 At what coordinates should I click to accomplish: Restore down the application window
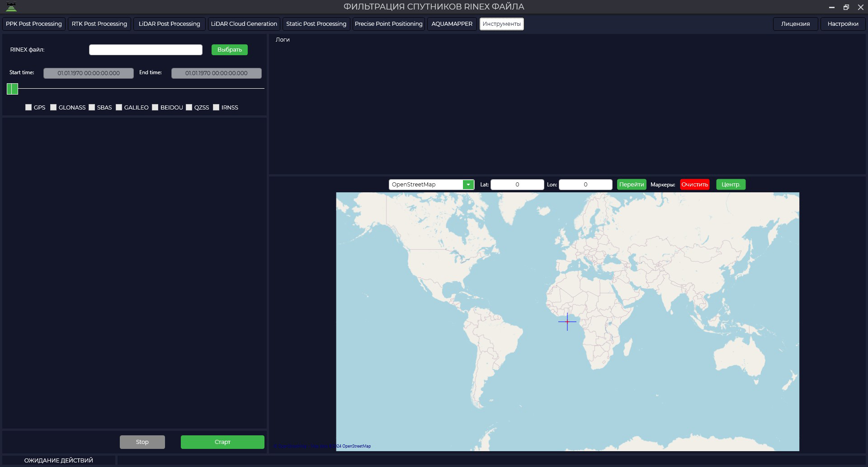click(x=846, y=7)
